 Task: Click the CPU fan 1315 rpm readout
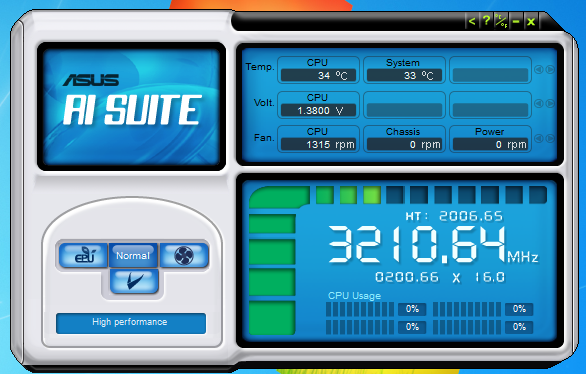coord(318,144)
